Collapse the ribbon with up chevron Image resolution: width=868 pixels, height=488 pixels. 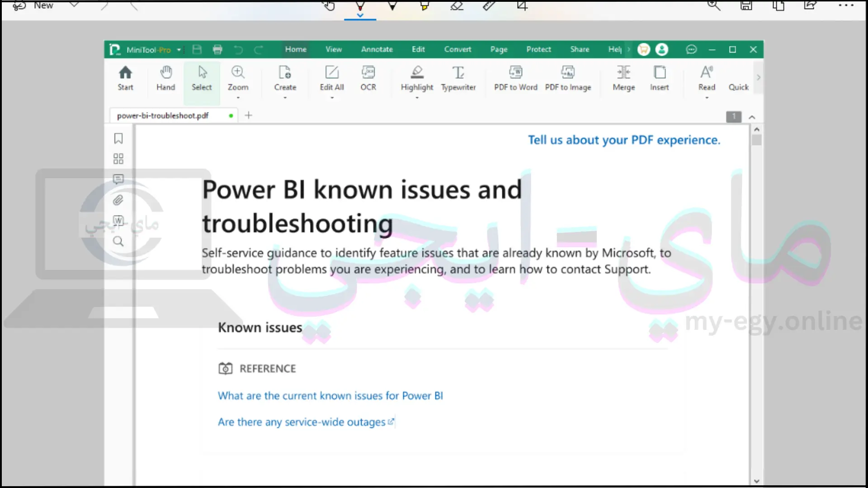752,117
